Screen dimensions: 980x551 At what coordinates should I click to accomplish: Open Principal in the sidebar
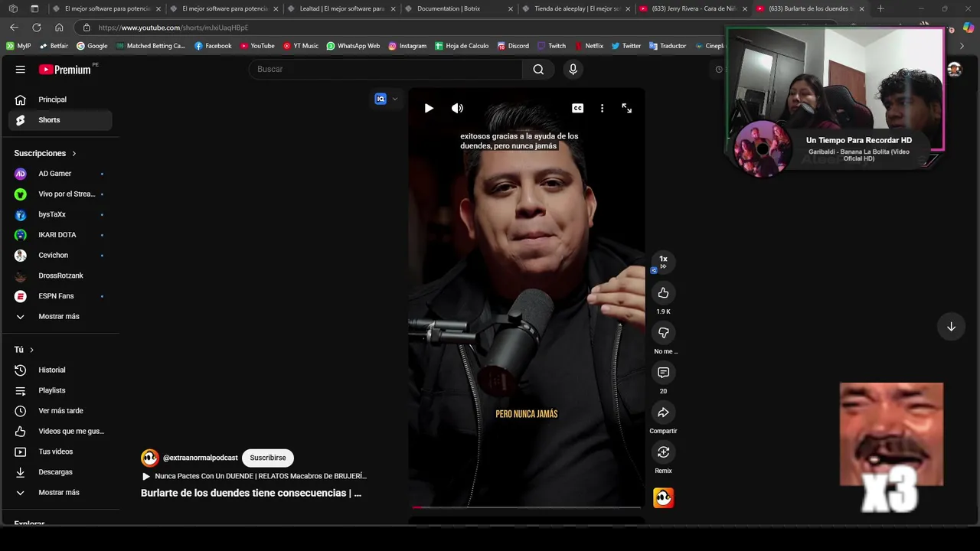pos(60,99)
